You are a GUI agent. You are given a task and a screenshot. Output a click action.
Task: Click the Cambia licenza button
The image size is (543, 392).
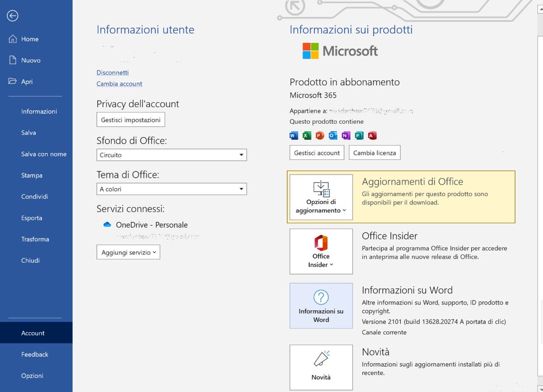click(x=375, y=153)
